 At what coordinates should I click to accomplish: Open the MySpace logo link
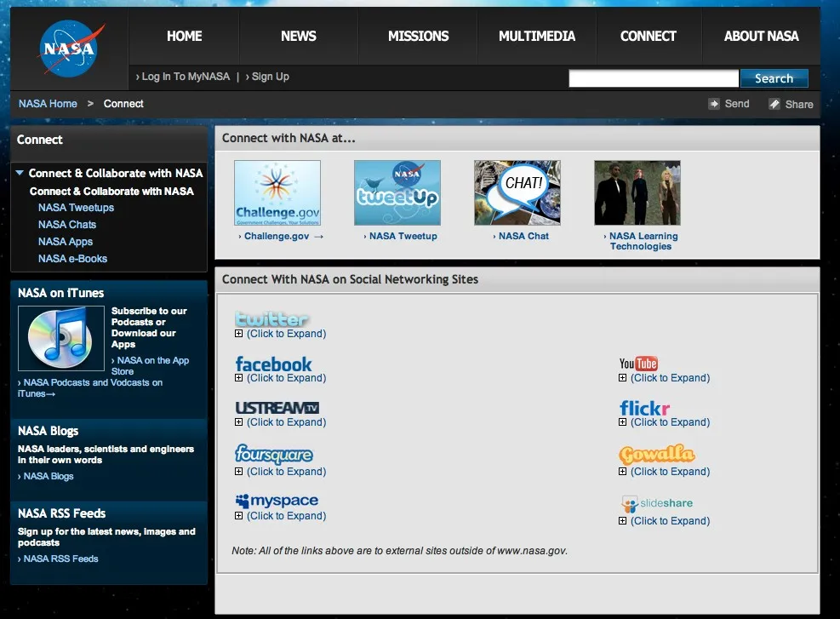[x=277, y=502]
